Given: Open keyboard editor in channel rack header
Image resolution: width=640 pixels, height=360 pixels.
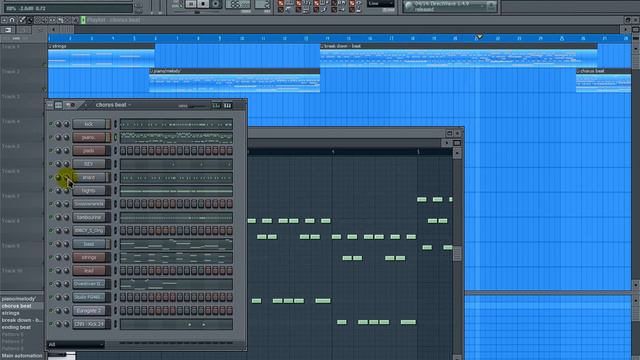Looking at the screenshot, I should [x=227, y=106].
